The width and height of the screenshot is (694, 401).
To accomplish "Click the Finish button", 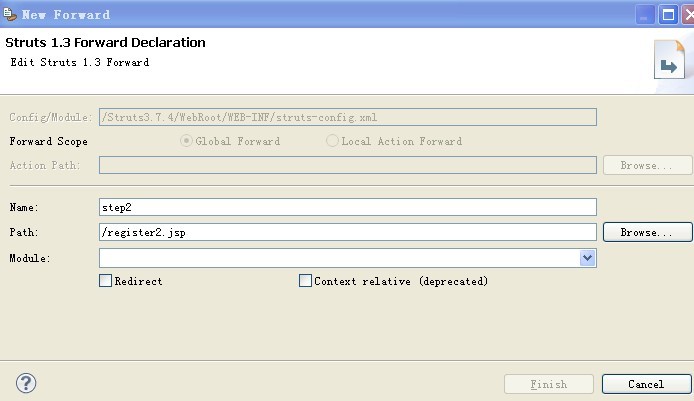I will click(x=549, y=384).
